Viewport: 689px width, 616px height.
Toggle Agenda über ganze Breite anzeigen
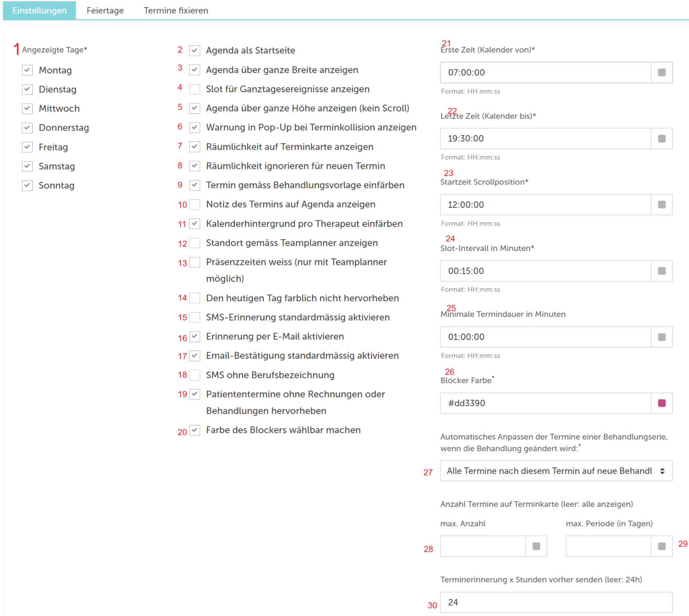tap(195, 70)
